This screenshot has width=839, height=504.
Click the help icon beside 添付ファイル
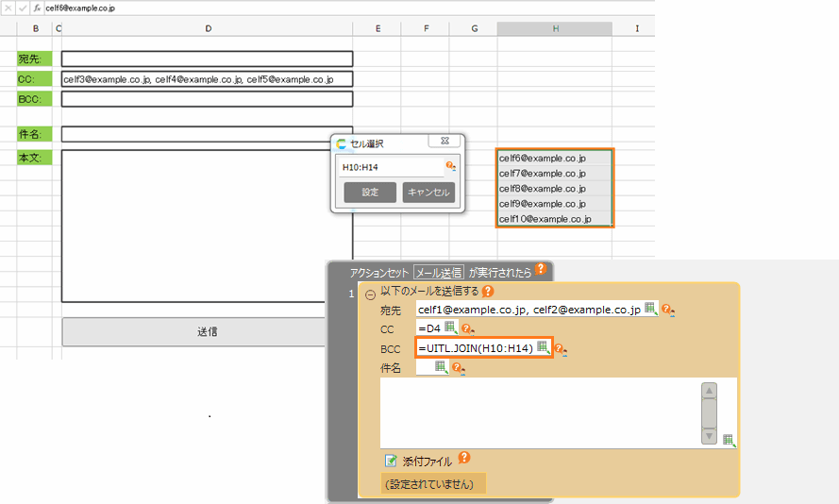click(x=463, y=459)
